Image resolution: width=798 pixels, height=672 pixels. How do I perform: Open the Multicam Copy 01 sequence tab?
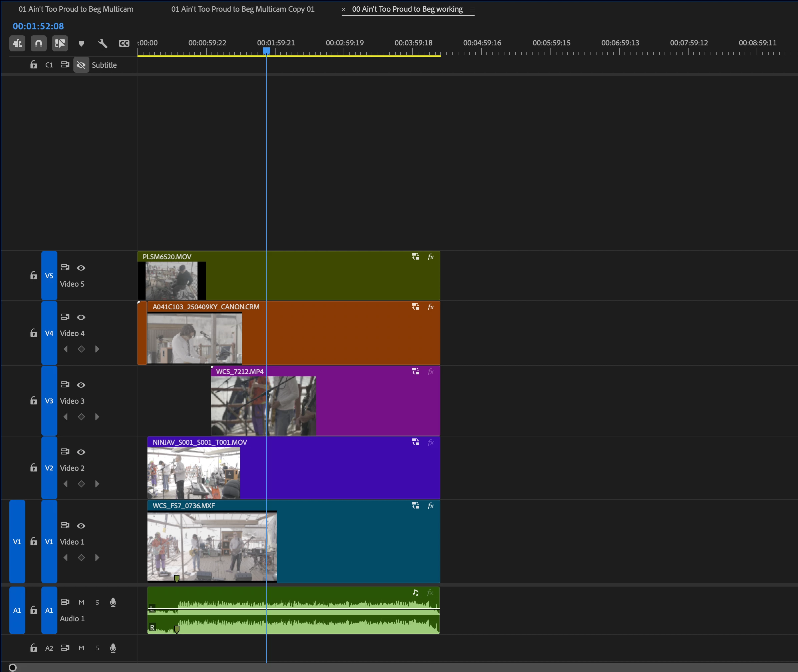pyautogui.click(x=243, y=9)
